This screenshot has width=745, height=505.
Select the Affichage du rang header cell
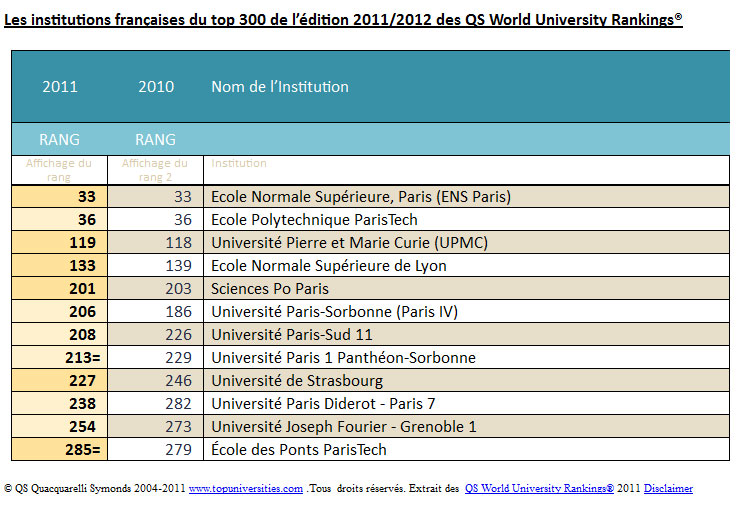[x=59, y=170]
